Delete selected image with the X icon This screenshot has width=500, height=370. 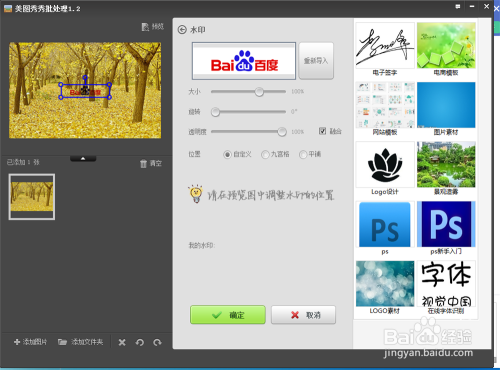(x=122, y=342)
